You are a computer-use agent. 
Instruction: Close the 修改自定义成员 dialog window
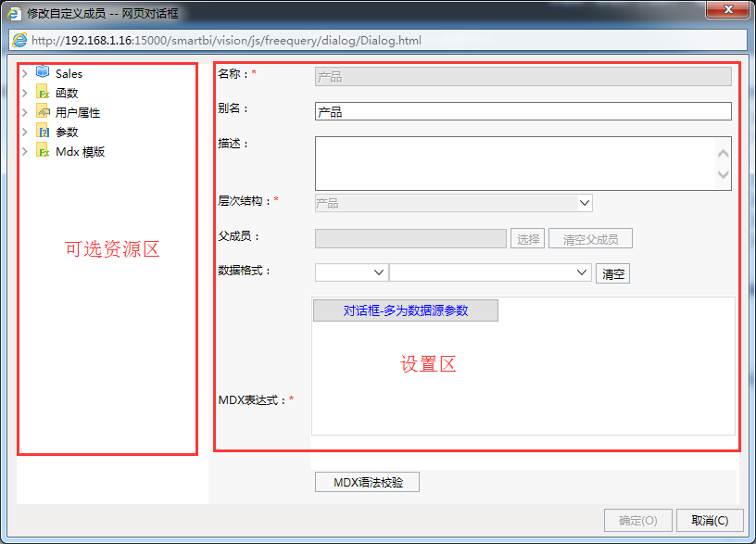(728, 9)
